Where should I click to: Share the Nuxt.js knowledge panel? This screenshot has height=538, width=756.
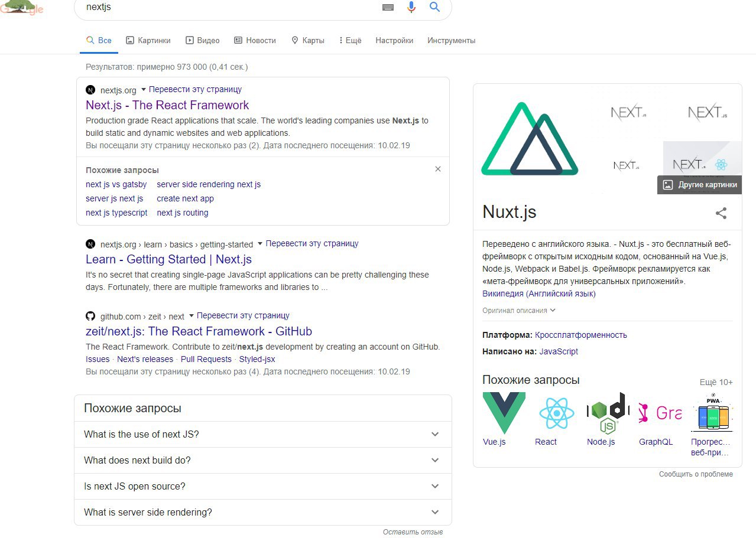[721, 213]
